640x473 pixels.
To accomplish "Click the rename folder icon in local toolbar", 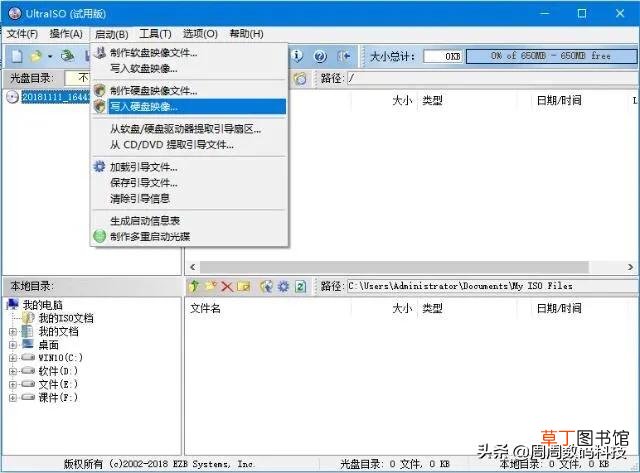I will coord(243,286).
